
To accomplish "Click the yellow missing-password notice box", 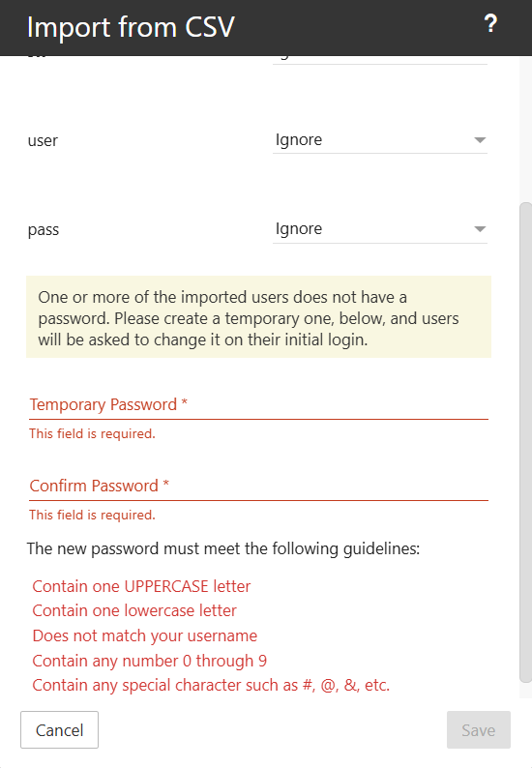I will click(258, 317).
